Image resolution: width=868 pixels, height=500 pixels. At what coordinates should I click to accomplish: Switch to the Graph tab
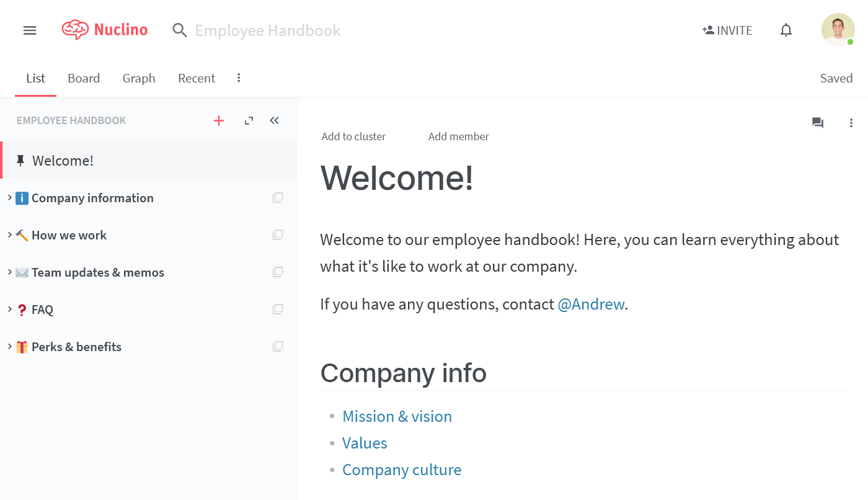pos(139,78)
